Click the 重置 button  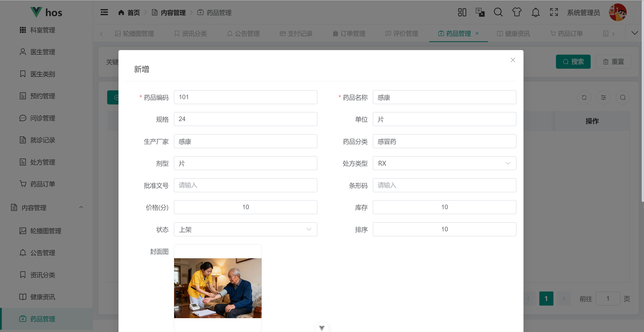pyautogui.click(x=613, y=62)
